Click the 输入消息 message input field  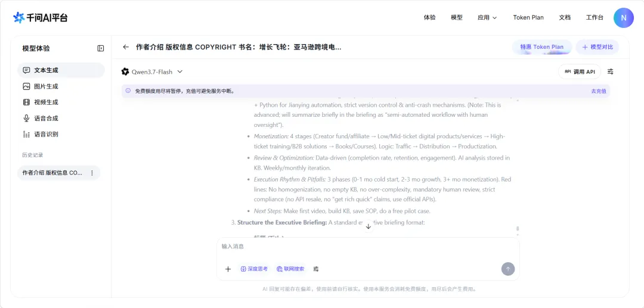[367, 247]
